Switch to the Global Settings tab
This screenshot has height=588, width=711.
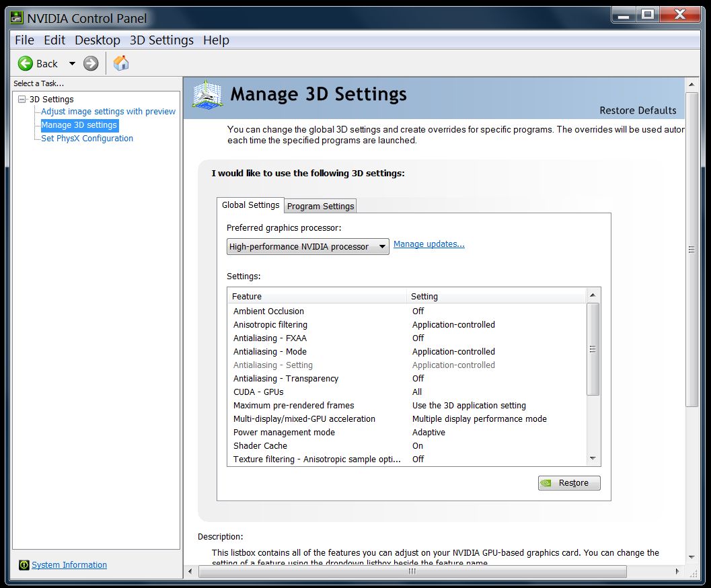click(250, 205)
